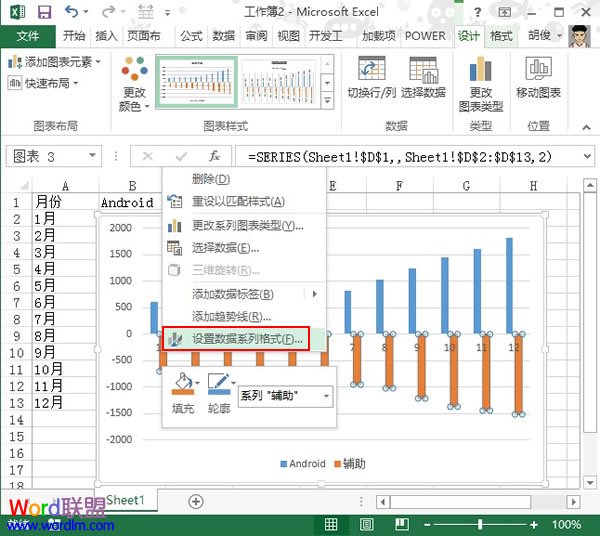Open the user account name dropdown (胡俊)
The width and height of the screenshot is (600, 536).
click(545, 36)
